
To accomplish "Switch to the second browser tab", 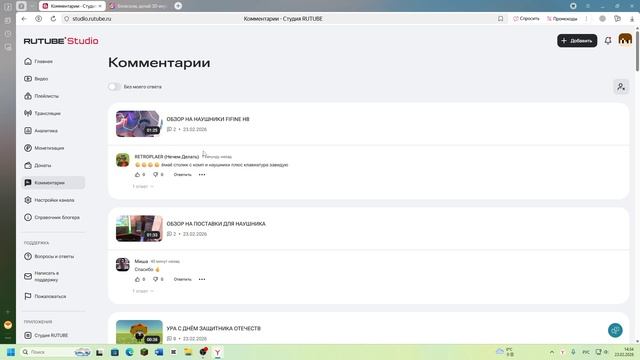I will (139, 6).
